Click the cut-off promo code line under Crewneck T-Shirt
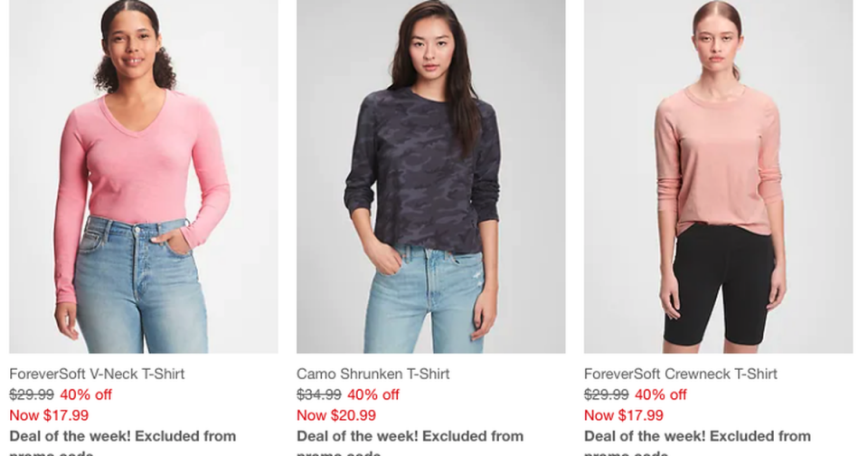Image resolution: width=868 pixels, height=456 pixels. tap(626, 452)
